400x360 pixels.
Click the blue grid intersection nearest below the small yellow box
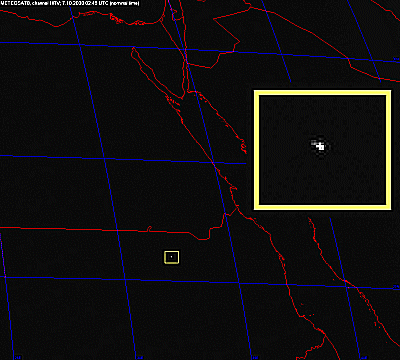125,279
